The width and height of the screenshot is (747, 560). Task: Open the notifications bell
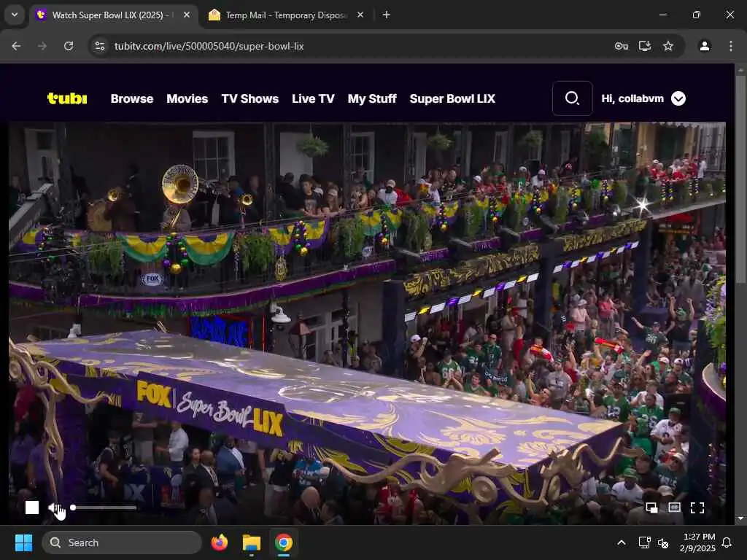[x=727, y=542]
